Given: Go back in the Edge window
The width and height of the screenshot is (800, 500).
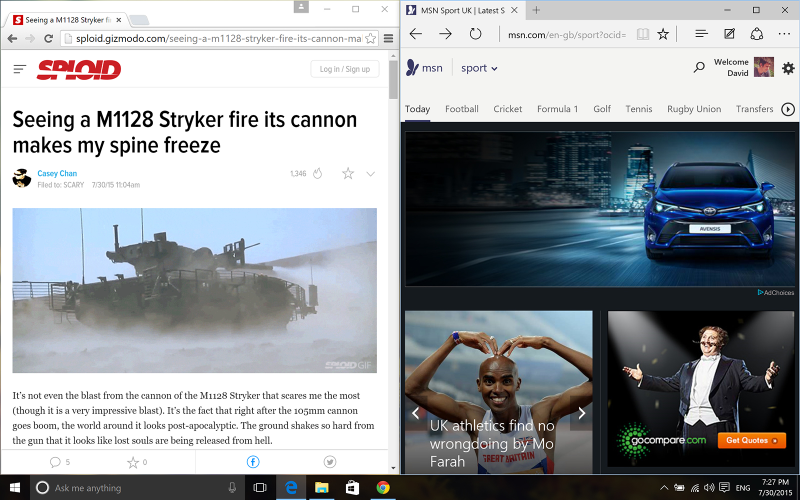Looking at the screenshot, I should pos(416,34).
